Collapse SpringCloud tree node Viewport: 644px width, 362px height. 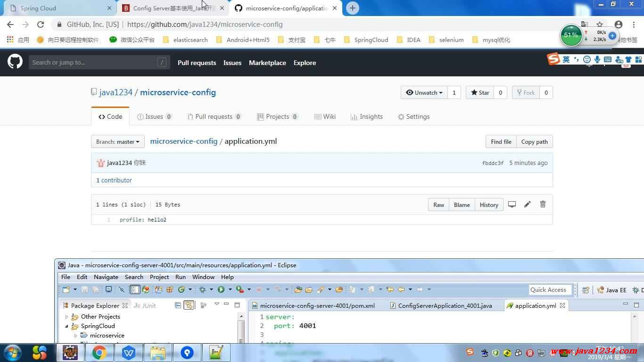66,326
